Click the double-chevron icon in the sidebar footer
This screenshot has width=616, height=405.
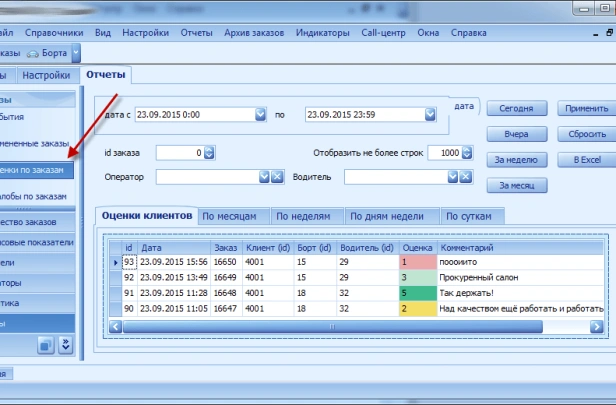point(66,345)
